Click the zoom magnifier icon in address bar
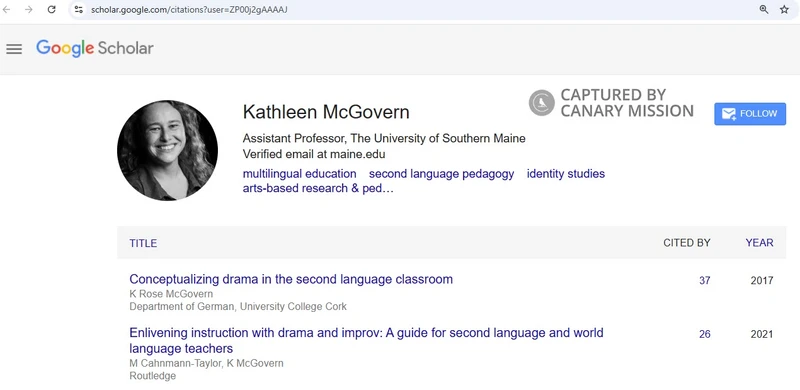 click(x=764, y=9)
